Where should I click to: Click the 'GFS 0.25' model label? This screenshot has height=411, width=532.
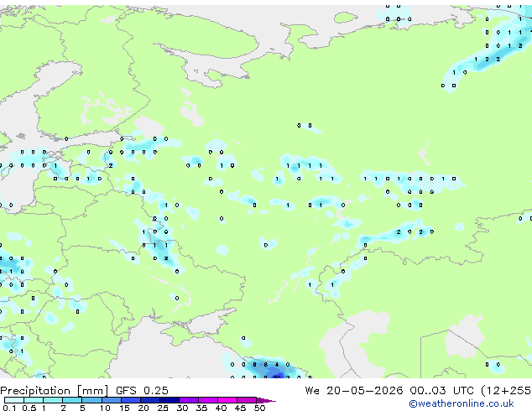click(x=142, y=391)
